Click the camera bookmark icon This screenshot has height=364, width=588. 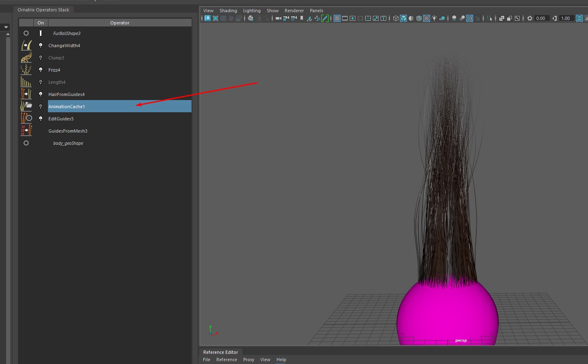302,18
